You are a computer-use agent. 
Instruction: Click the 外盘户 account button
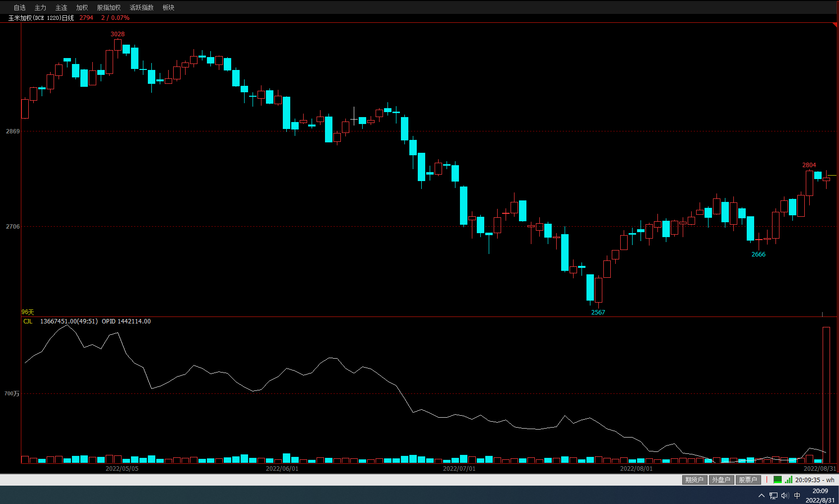721,480
